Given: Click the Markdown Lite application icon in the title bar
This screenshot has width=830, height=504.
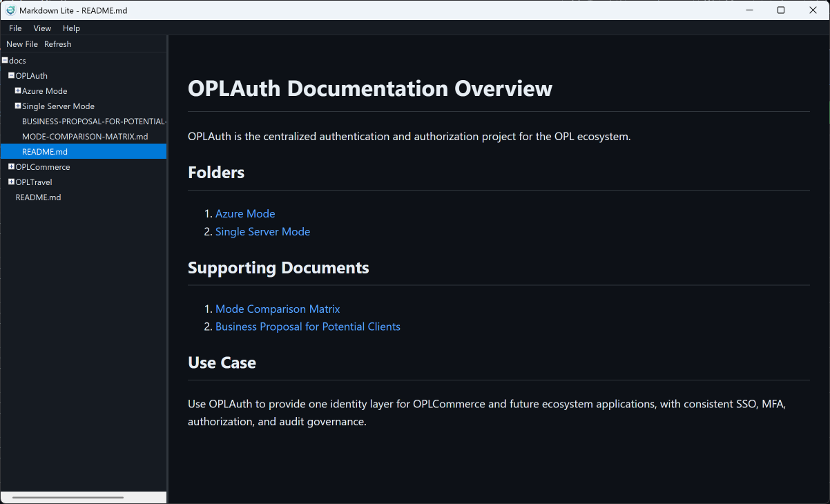Looking at the screenshot, I should (x=10, y=10).
